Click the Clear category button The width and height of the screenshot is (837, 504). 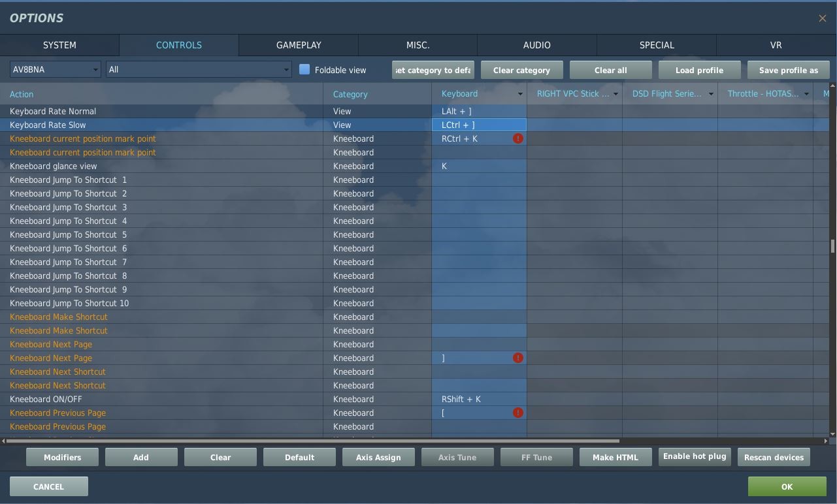pos(521,70)
